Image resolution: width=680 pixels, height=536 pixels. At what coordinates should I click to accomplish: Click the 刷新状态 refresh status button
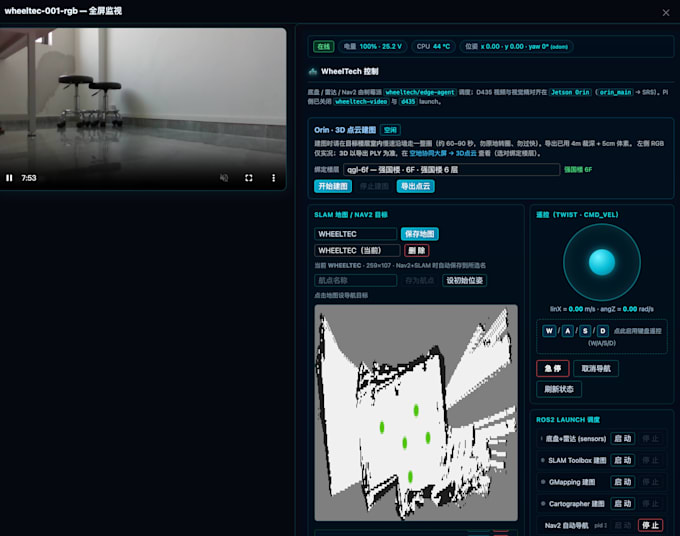coord(559,389)
